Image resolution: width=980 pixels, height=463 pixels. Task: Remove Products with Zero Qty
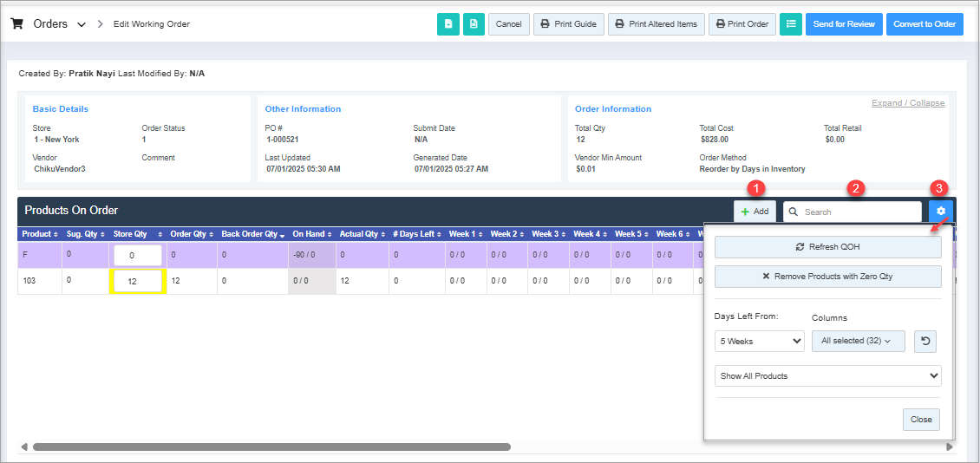(827, 277)
